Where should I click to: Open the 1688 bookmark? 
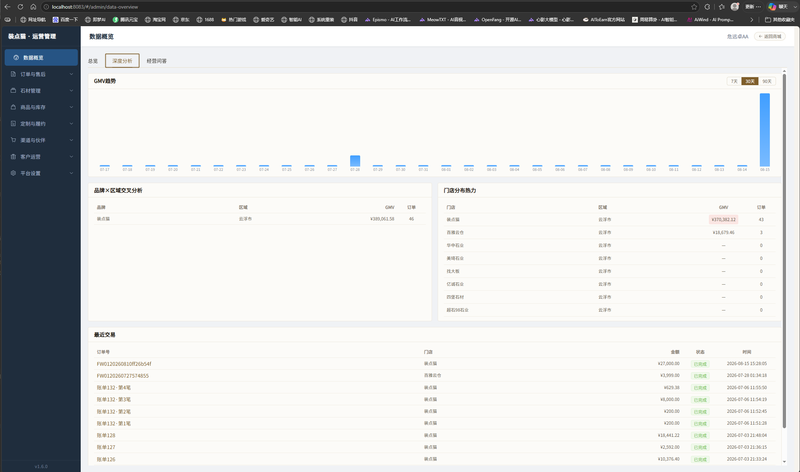pos(205,19)
